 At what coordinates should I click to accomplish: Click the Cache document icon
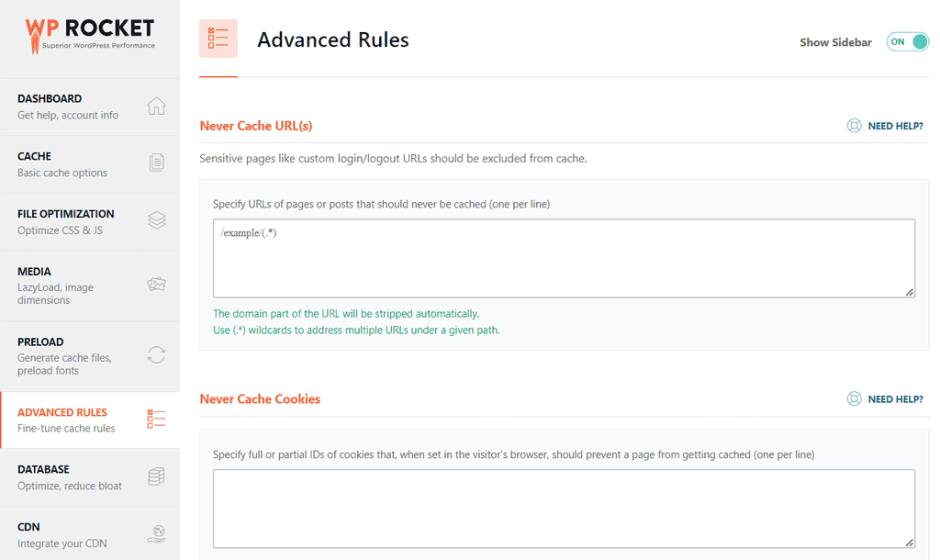click(x=156, y=162)
